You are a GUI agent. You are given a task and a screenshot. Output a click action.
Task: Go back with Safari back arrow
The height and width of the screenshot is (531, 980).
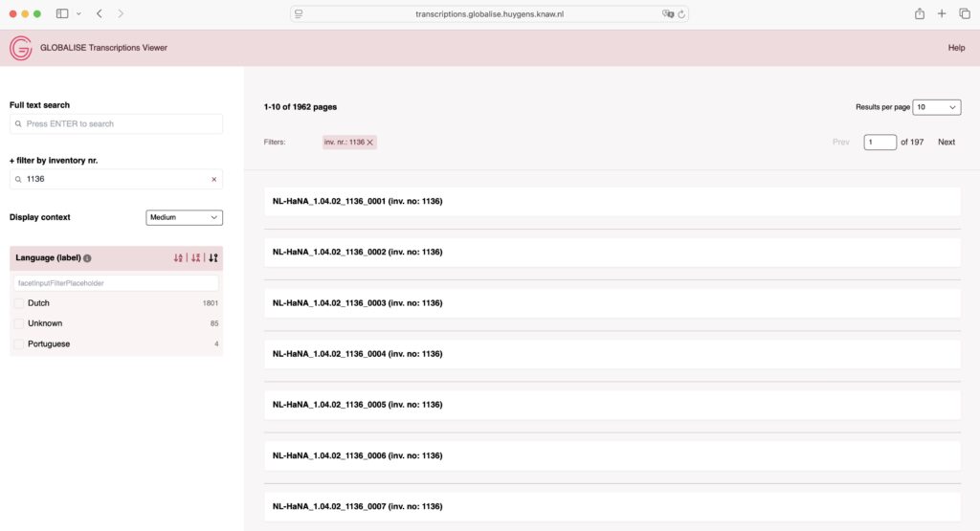click(100, 13)
